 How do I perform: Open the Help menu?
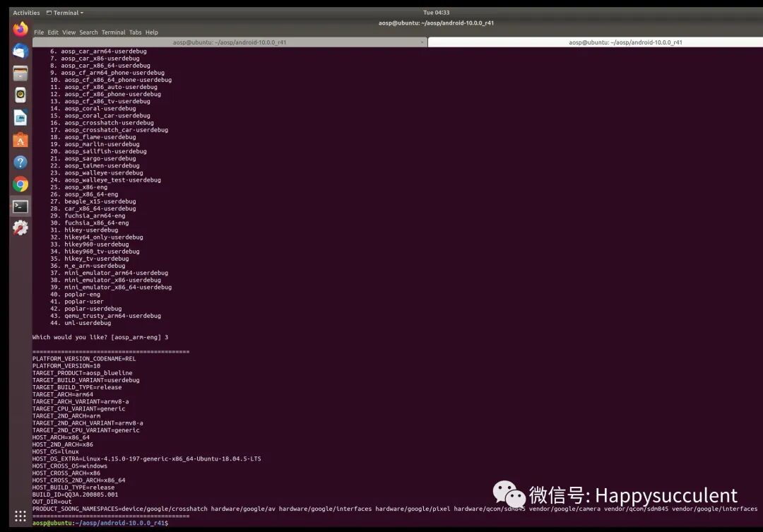[152, 32]
